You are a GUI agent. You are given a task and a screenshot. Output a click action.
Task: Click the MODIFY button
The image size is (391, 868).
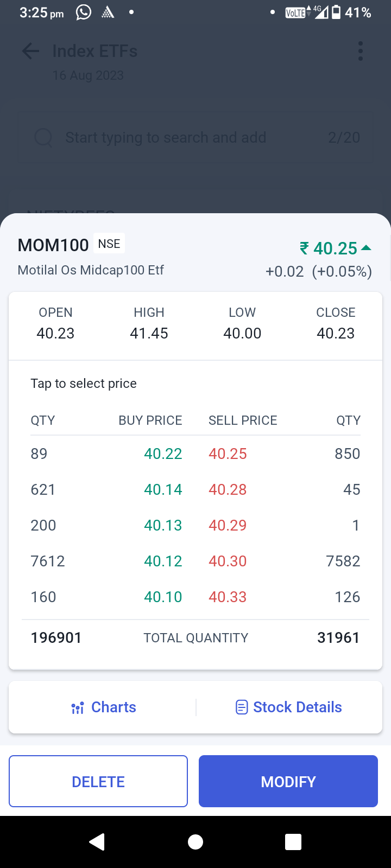point(288,781)
